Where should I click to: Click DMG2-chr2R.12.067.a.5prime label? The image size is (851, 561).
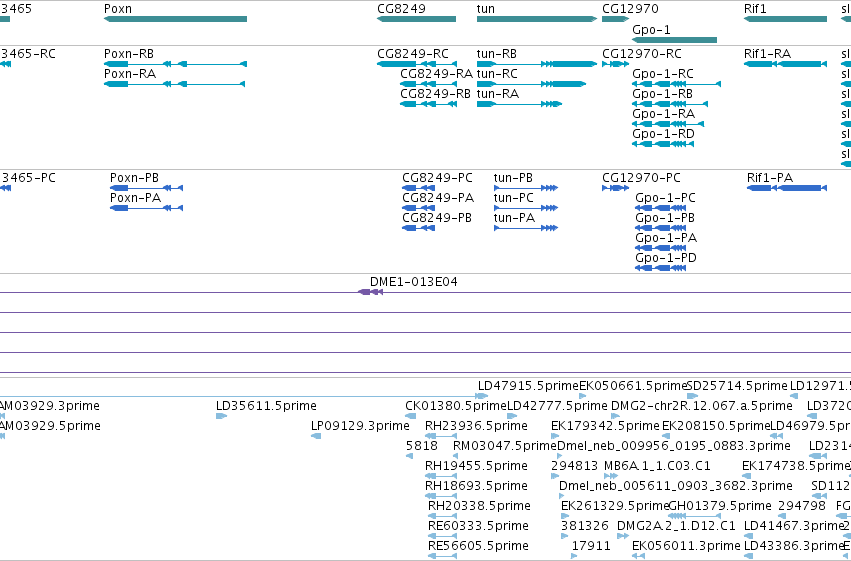(702, 406)
